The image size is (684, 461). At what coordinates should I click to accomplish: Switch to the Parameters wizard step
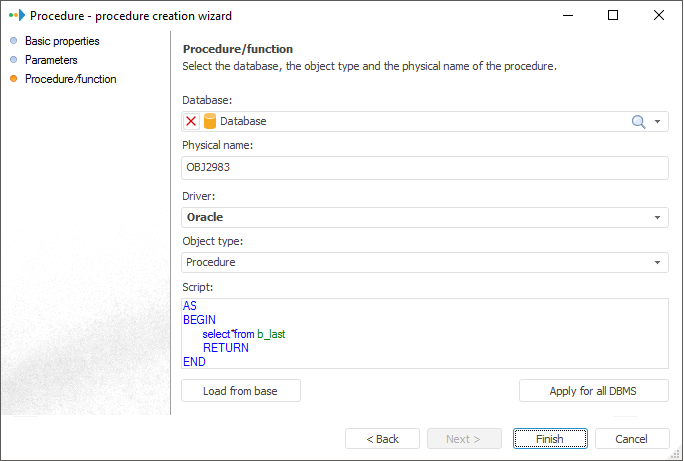point(51,60)
